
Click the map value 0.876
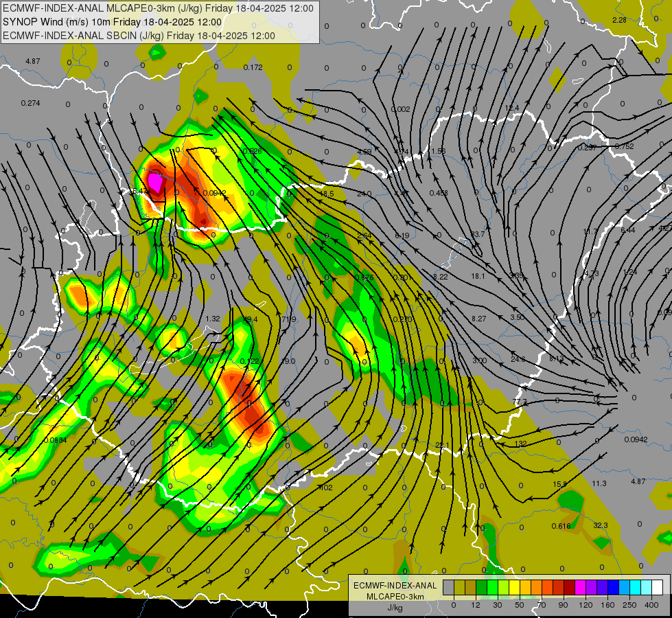[x=364, y=277]
